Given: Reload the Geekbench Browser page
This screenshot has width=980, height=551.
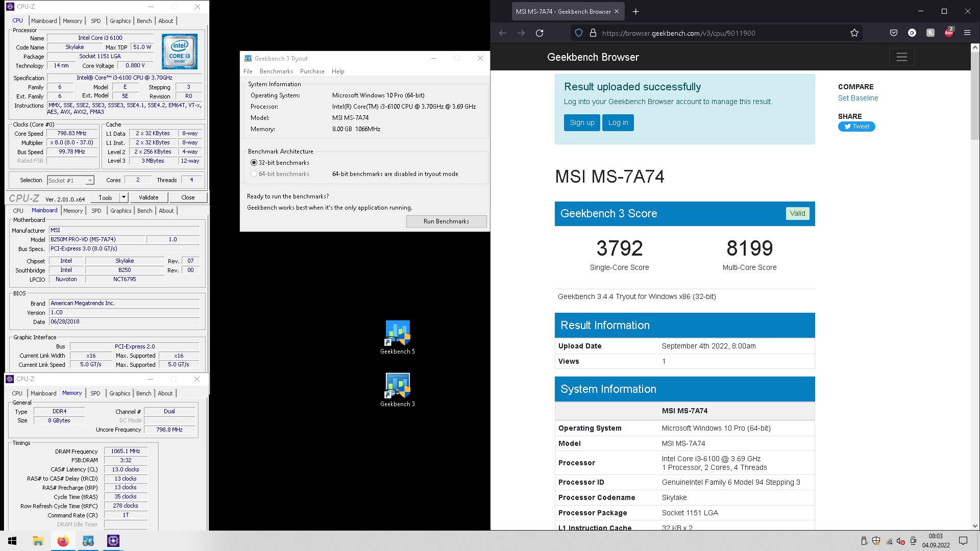Looking at the screenshot, I should point(540,33).
